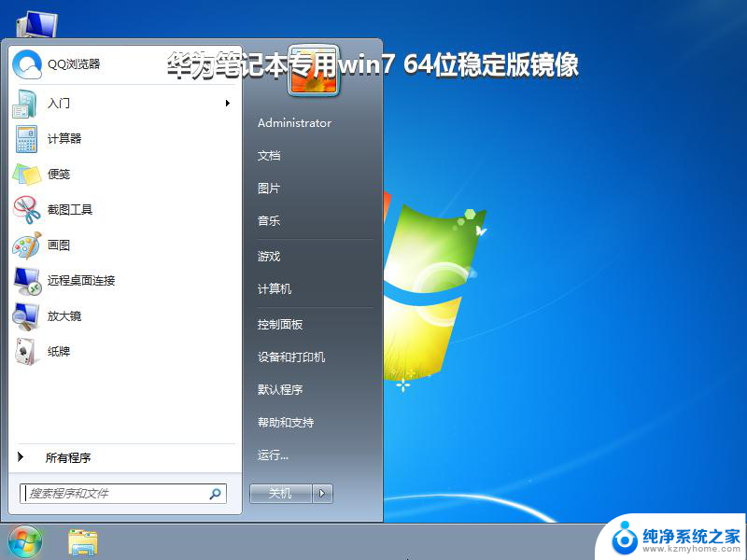Click the Windows Start orb
The width and height of the screenshot is (747, 560).
click(25, 542)
